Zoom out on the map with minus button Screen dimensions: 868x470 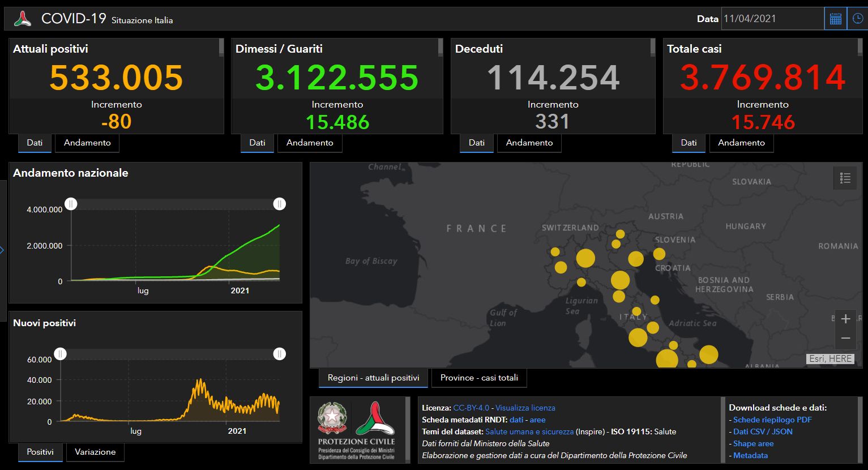(845, 338)
